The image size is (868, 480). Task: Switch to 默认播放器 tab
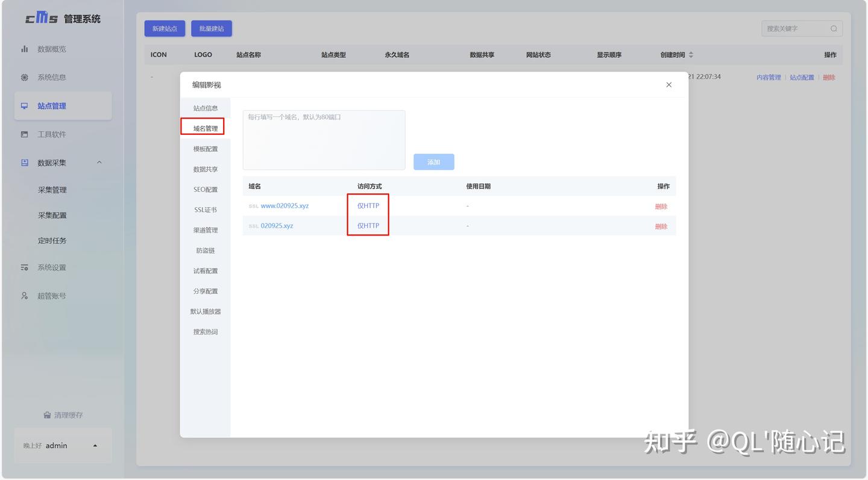point(206,311)
